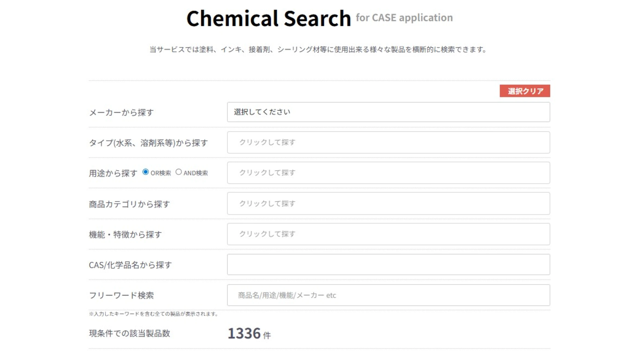Click the 1336 件 product count

click(x=249, y=334)
